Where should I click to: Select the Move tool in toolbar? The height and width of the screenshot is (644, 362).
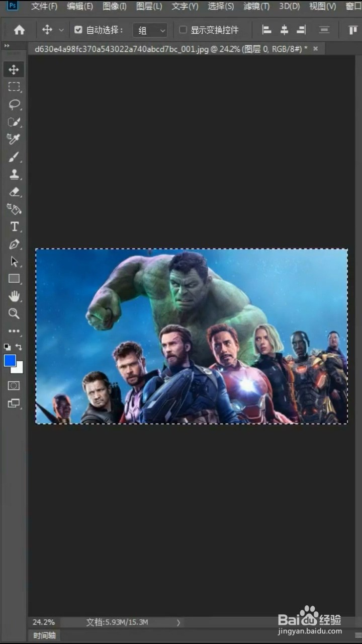pos(14,69)
